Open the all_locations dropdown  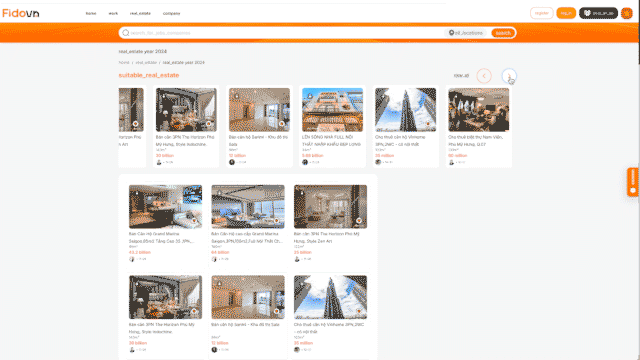click(x=466, y=33)
